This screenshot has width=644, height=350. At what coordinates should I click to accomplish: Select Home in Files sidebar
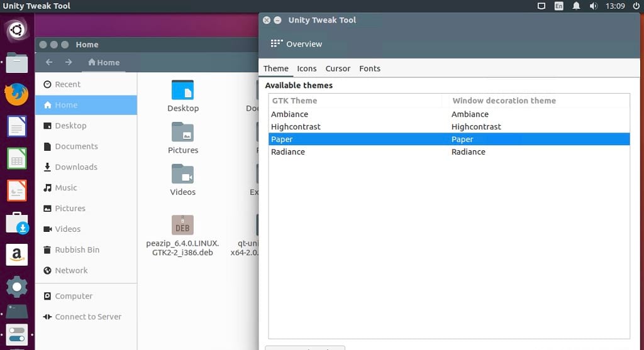click(x=86, y=105)
